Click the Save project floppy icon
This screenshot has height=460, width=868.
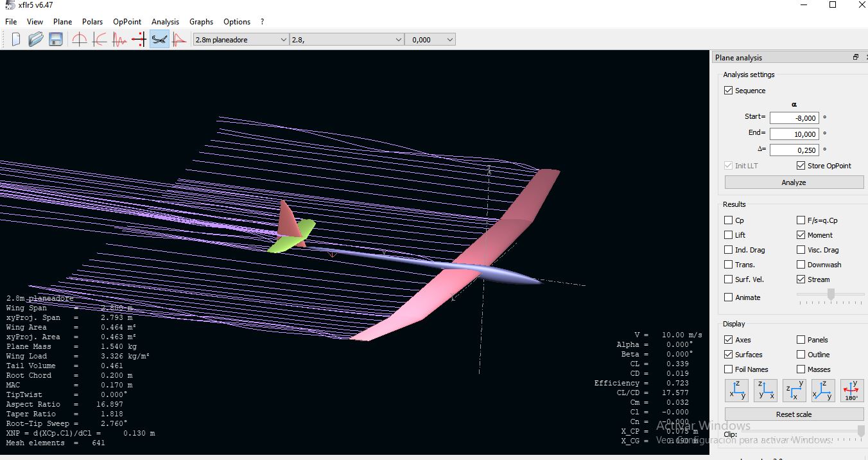pyautogui.click(x=56, y=40)
